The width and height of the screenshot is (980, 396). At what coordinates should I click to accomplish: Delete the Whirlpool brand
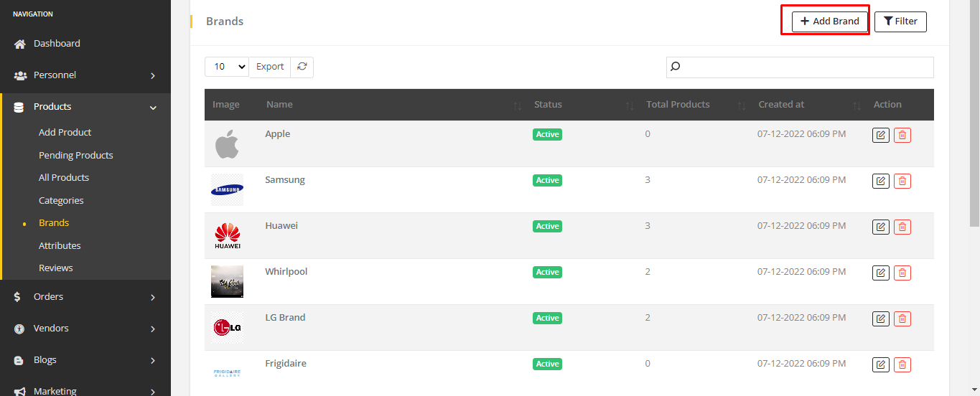[902, 273]
